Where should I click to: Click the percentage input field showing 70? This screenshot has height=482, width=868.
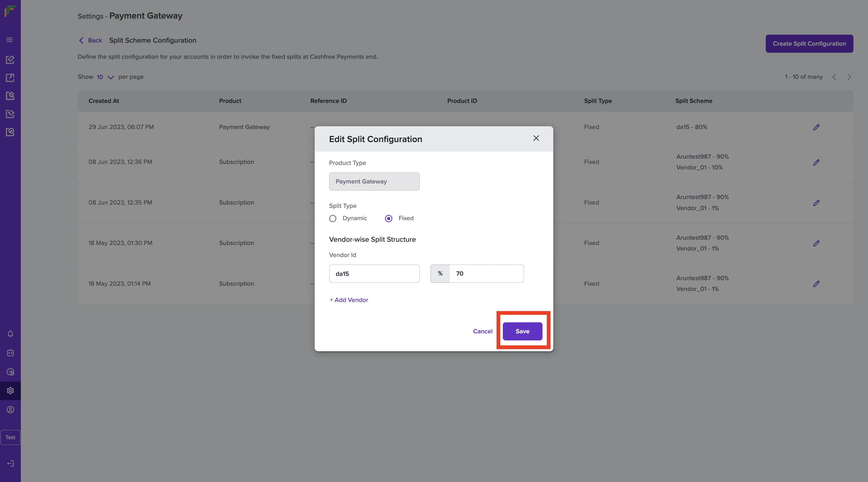pos(486,273)
